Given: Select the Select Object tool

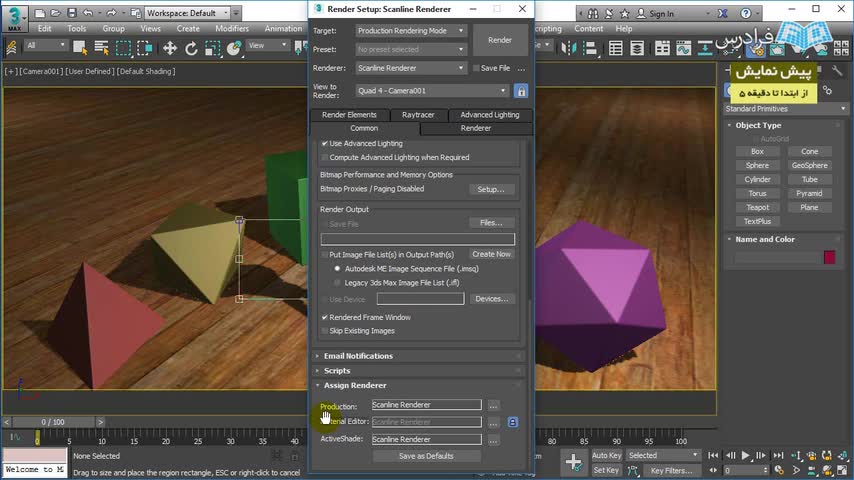Looking at the screenshot, I should point(80,48).
